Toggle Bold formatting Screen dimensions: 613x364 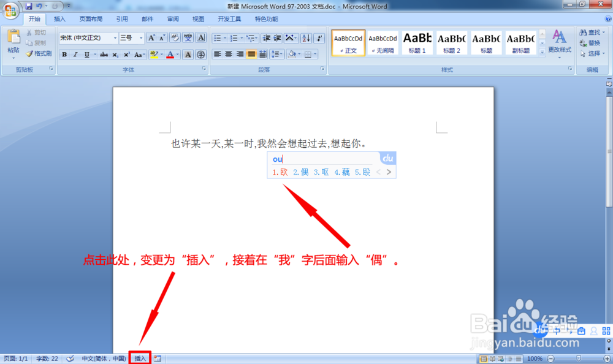(64, 55)
